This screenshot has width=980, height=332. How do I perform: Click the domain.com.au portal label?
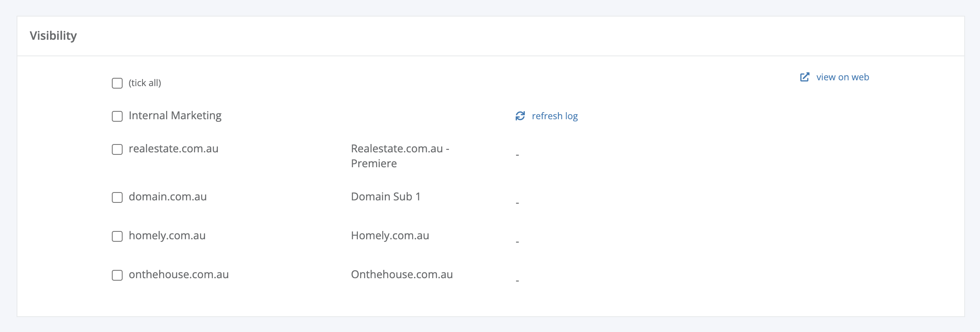point(168,197)
